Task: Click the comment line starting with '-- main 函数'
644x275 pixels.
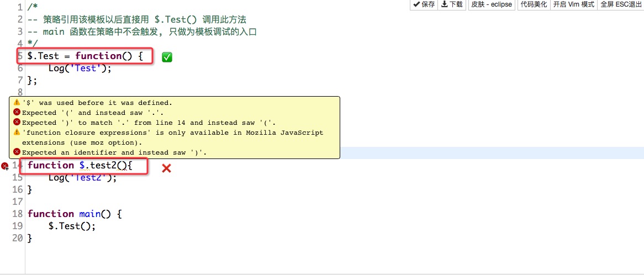Action: 142,31
